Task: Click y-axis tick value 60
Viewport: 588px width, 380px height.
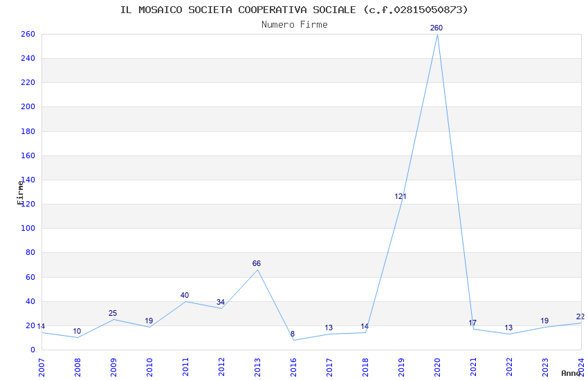Action: 30,278
